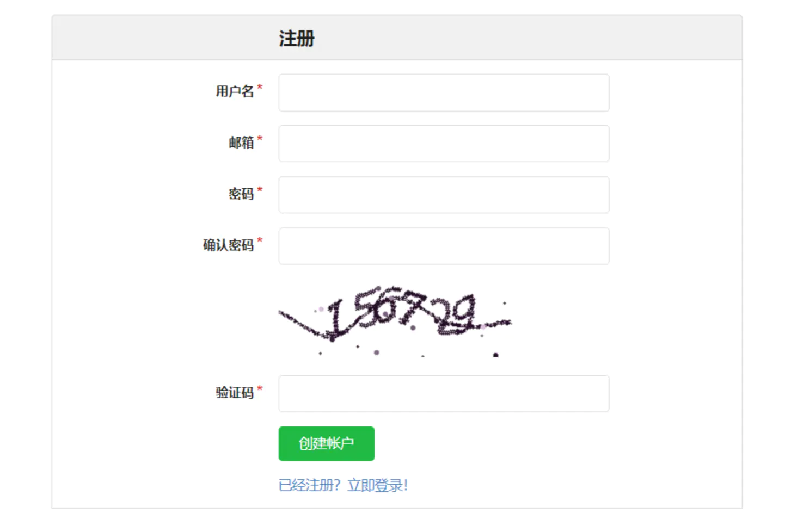Click the required asterisk beside 邮箱
Image resolution: width=785 pixels, height=532 pixels.
[260, 138]
